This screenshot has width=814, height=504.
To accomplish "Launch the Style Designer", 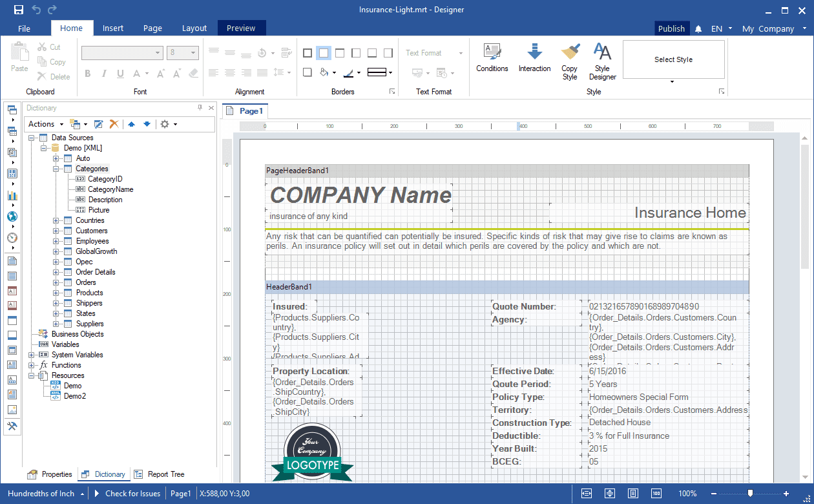I will click(x=602, y=61).
